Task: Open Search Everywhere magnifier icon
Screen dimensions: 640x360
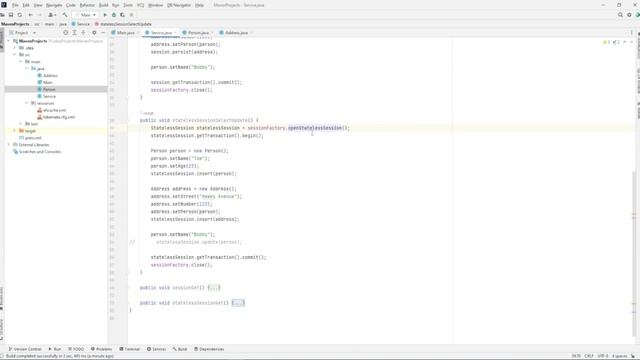Action: click(x=620, y=15)
